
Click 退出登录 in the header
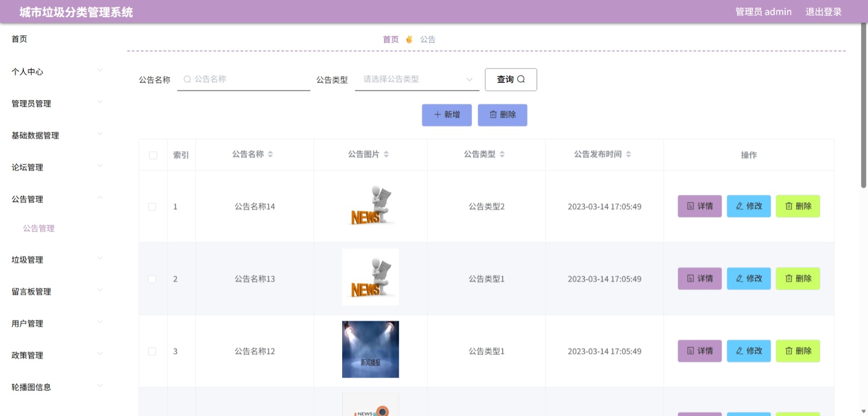(824, 12)
